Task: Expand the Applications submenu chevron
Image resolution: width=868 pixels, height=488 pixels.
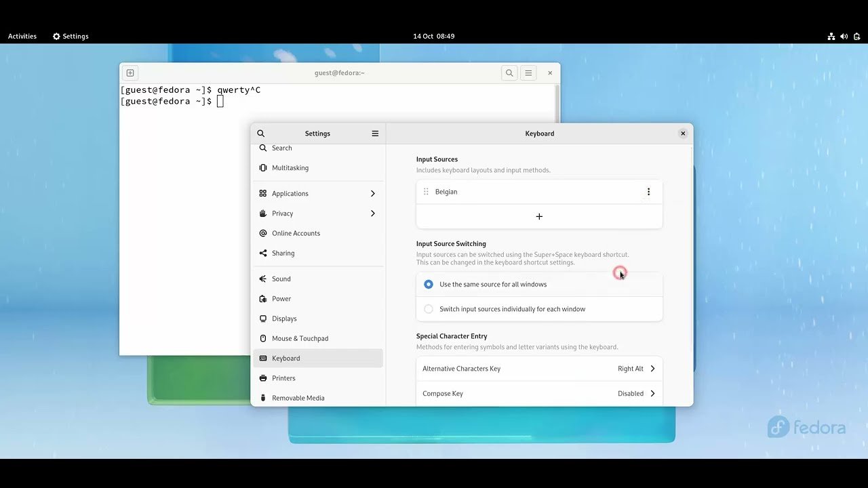Action: click(372, 193)
